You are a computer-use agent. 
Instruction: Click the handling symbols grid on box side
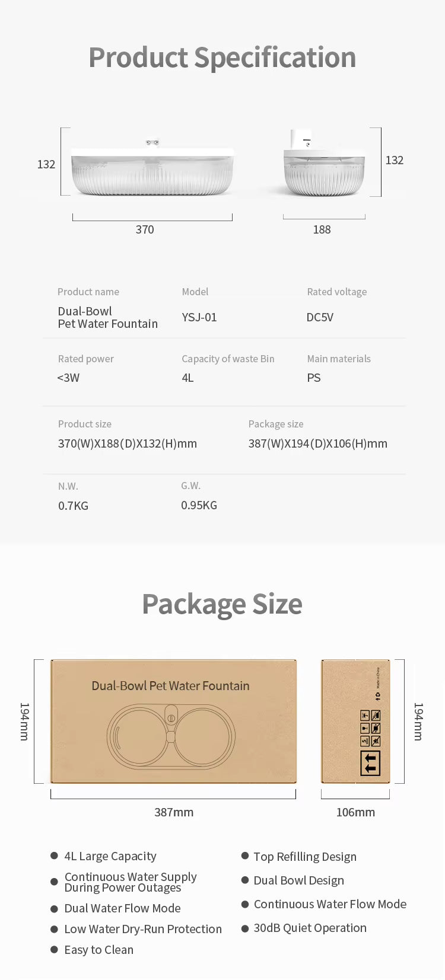(370, 728)
